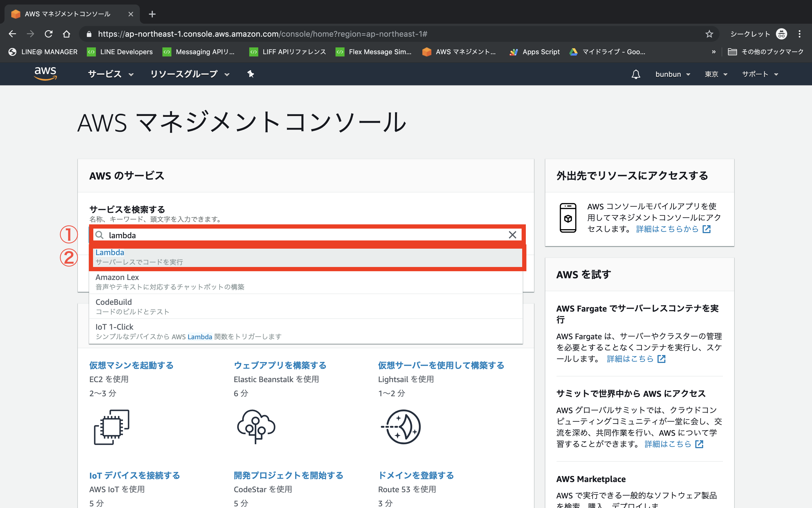Open Apps Script bookmark

tap(535, 52)
